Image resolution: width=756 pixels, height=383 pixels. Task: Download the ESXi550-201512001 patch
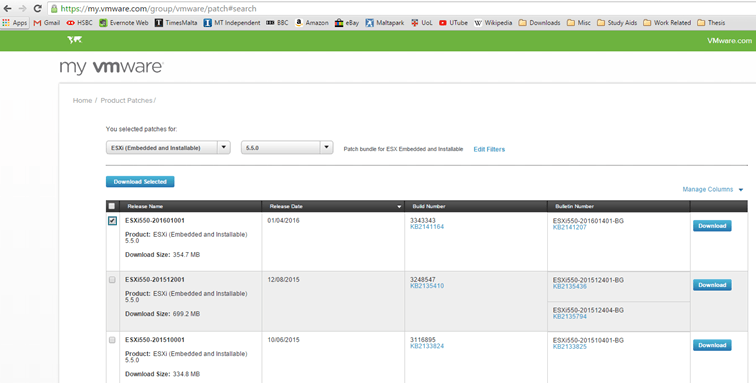[x=712, y=285]
